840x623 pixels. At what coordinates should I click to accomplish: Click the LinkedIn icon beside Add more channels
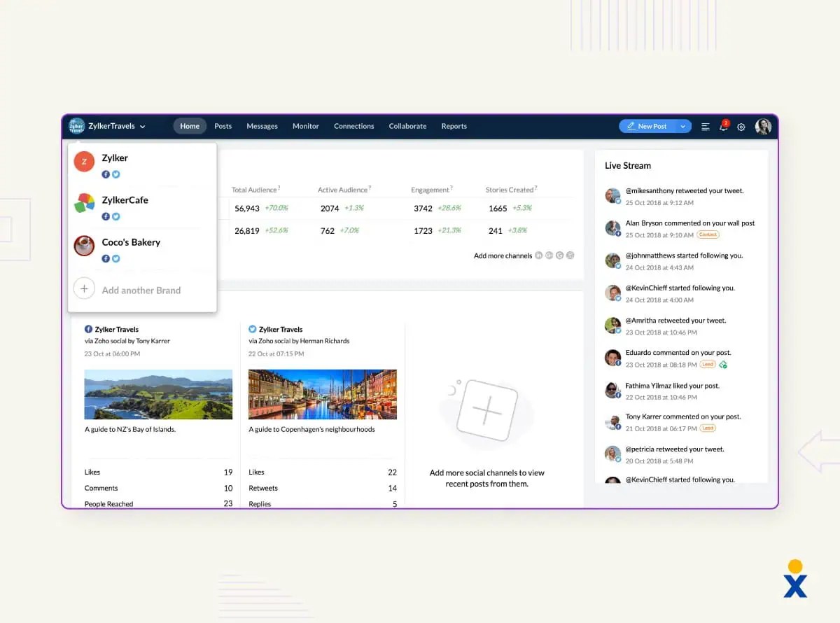538,255
